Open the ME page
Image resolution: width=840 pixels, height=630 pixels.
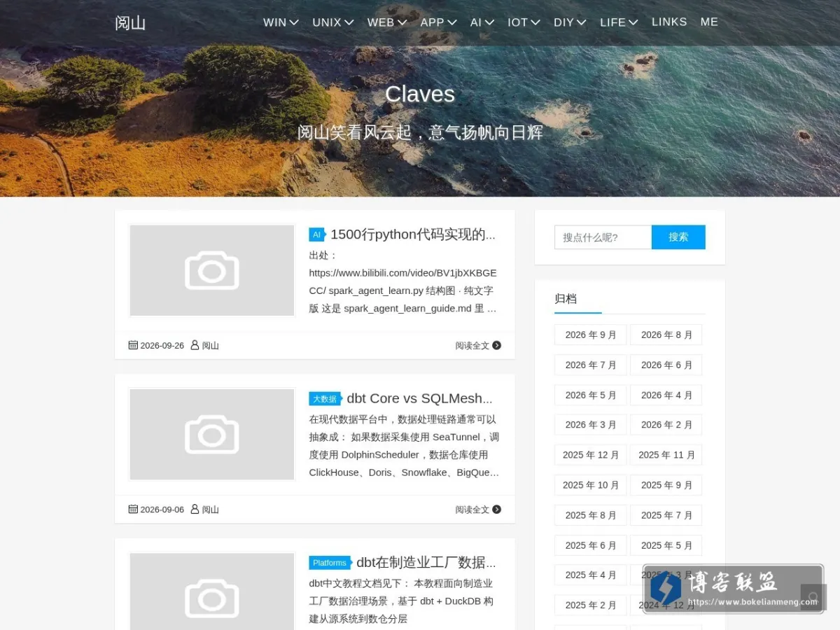pyautogui.click(x=709, y=22)
